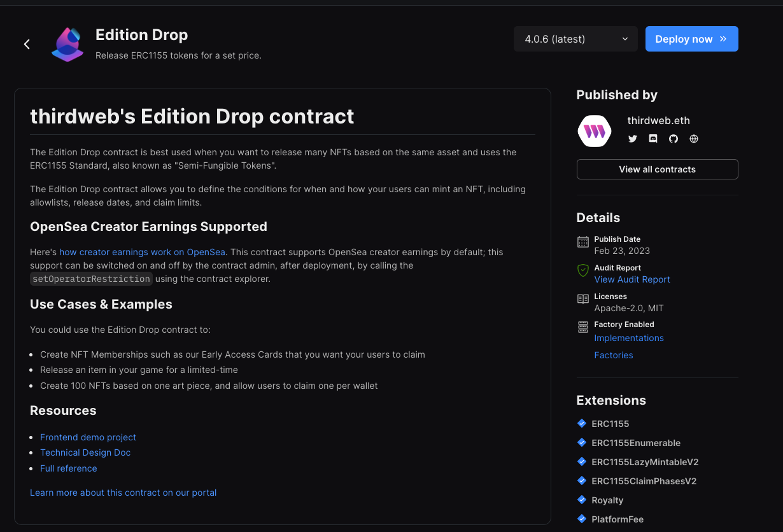This screenshot has height=532, width=783.
Task: Click the ERC1155ClaimPhasesV2 extension label
Action: click(644, 481)
